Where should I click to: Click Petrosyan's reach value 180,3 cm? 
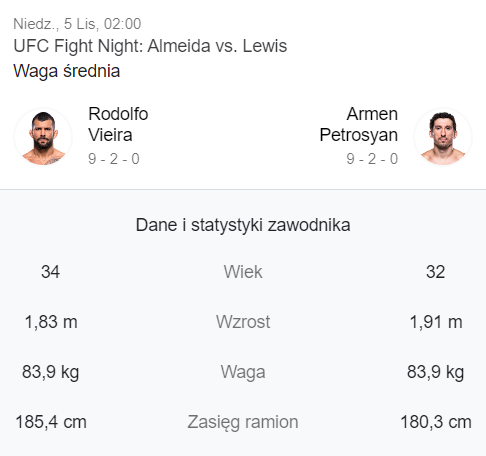click(436, 422)
